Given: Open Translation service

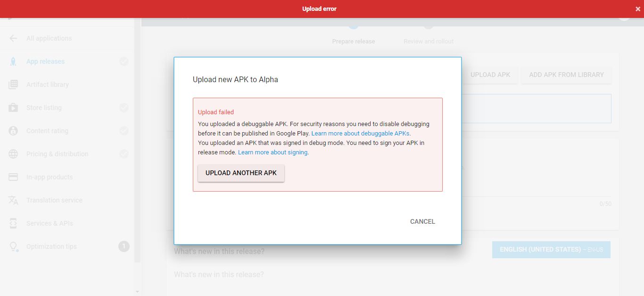Looking at the screenshot, I should 54,200.
